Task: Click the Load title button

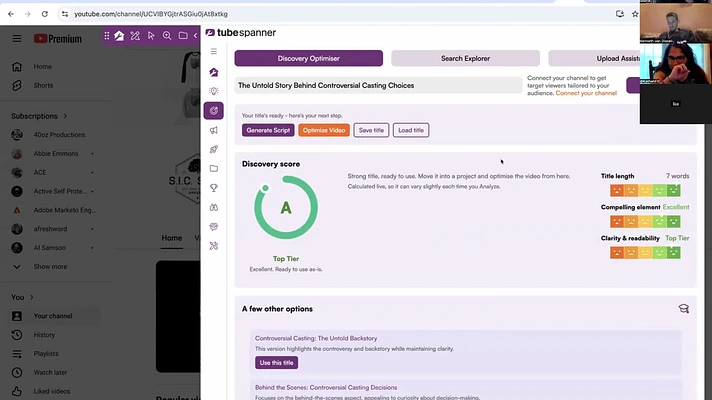Action: coord(411,130)
